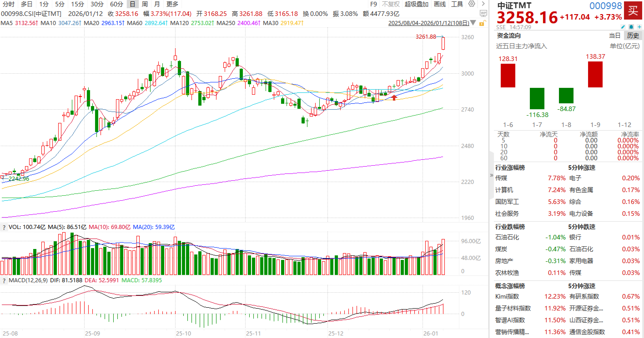
Task: Open 超级叠加 overlay tool
Action: point(417,4)
